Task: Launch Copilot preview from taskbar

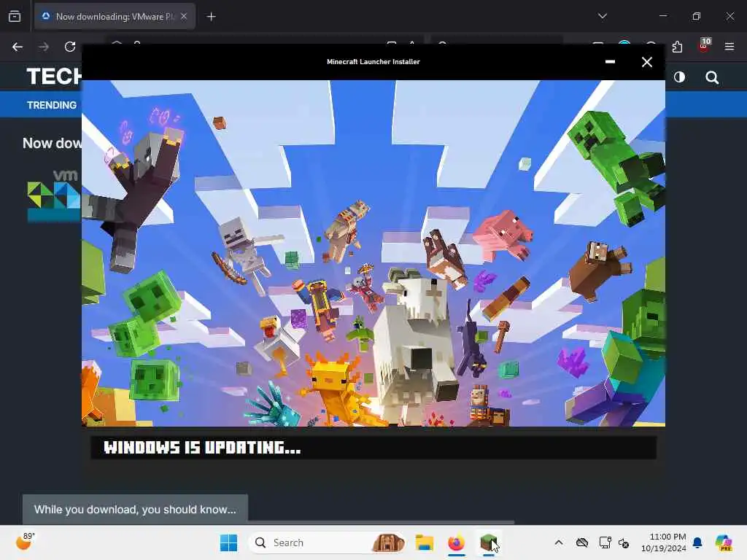Action: (724, 542)
